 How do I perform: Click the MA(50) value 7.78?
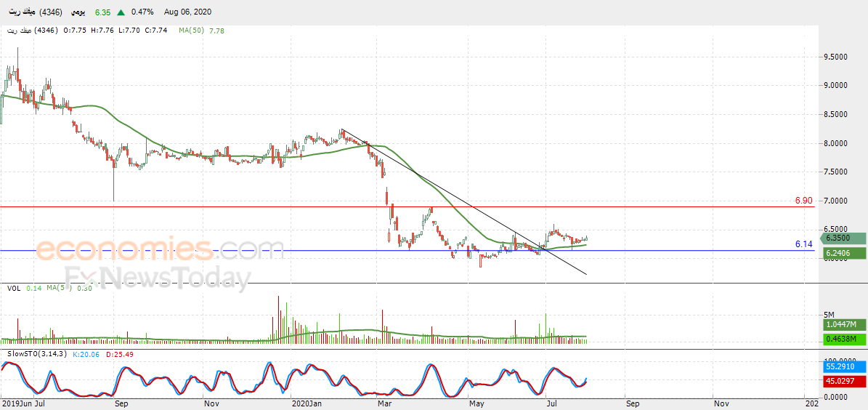(216, 31)
